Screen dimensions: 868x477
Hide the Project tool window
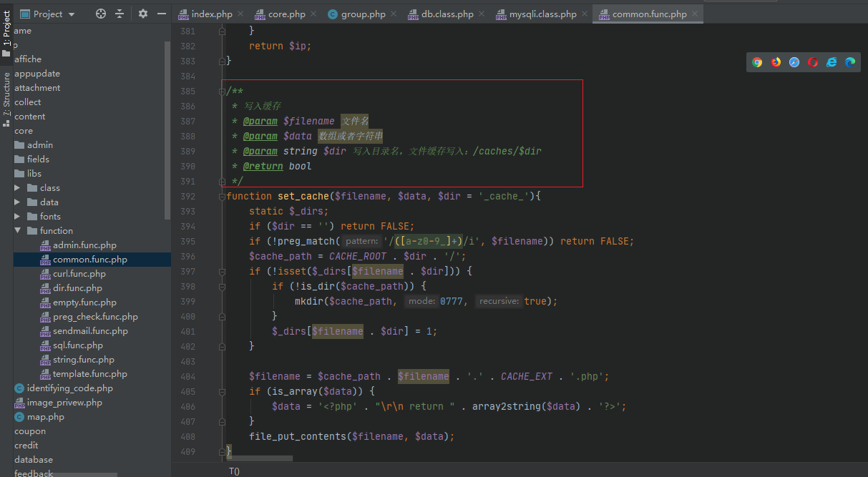(x=162, y=14)
